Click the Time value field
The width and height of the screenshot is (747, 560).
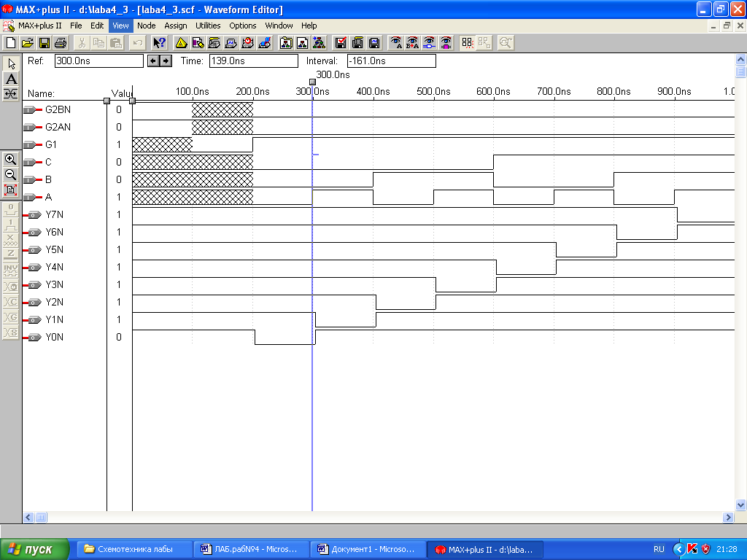pyautogui.click(x=254, y=61)
